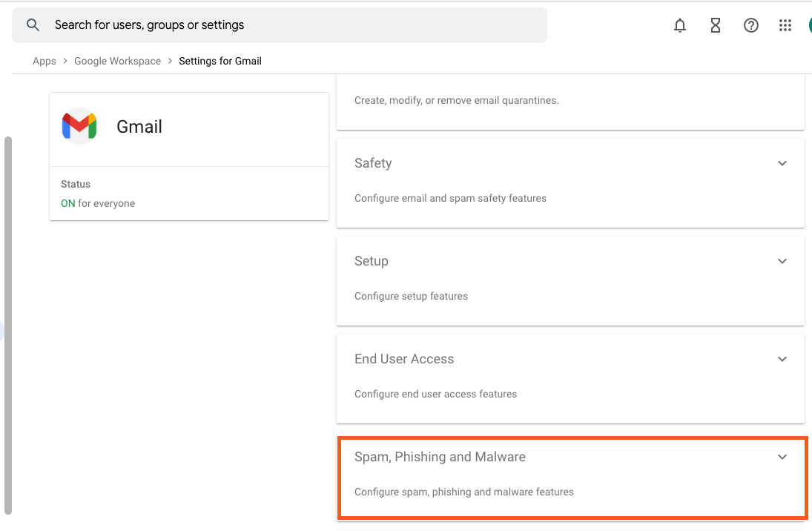The height and width of the screenshot is (531, 812).
Task: Click the Gmail logo icon
Action: (x=79, y=127)
